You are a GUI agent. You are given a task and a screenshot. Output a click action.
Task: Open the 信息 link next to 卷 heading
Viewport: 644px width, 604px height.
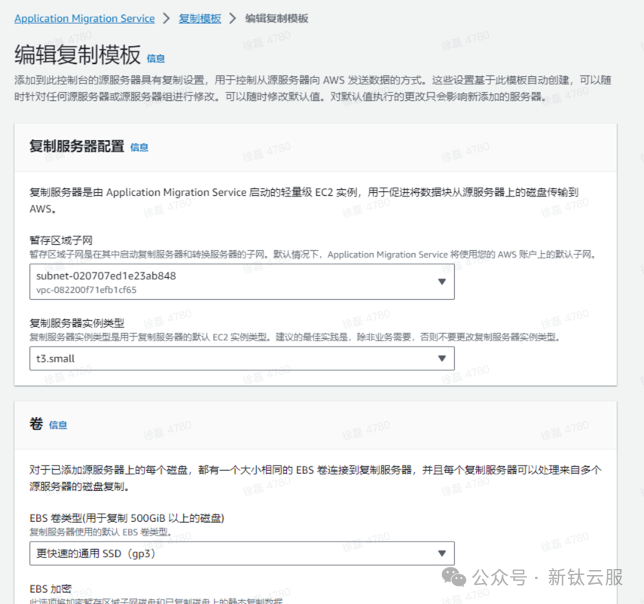[58, 425]
